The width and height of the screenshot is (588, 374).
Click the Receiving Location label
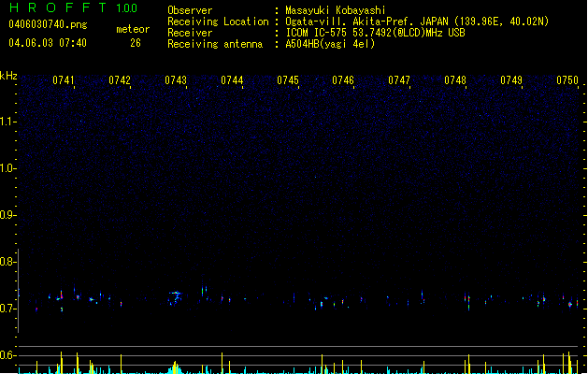(218, 22)
